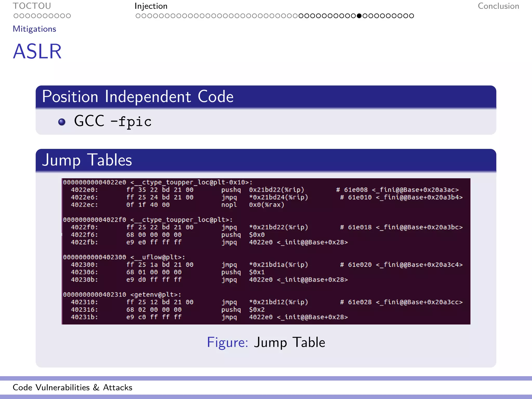This screenshot has height=399, width=532.
Task: Click comment '# 61e008 <_fini@@Base+0x20a3ac>'
Action: pos(397,190)
